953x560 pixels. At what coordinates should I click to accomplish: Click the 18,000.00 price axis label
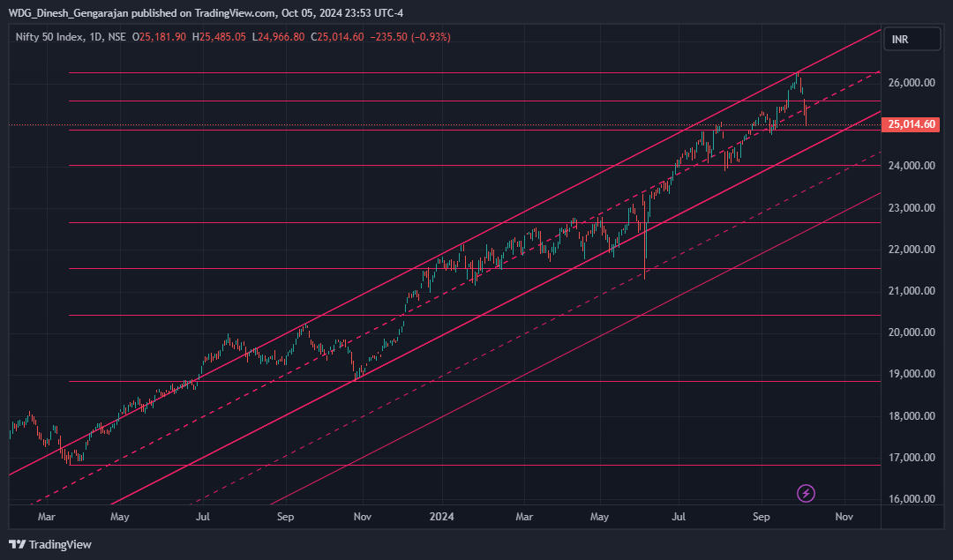911,416
